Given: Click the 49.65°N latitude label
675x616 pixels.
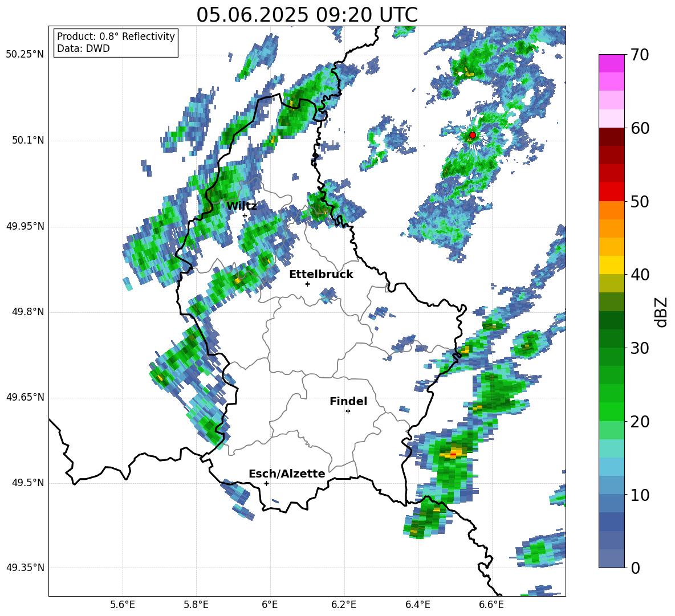Looking at the screenshot, I should pyautogui.click(x=25, y=397).
